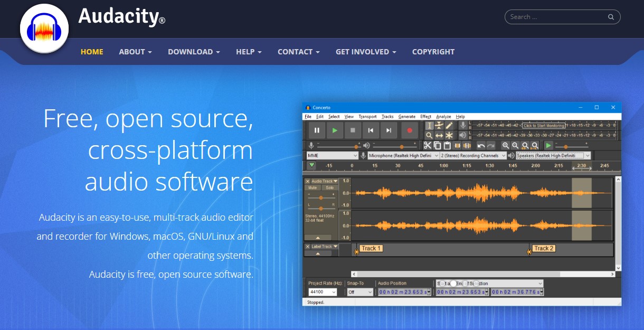This screenshot has height=330, width=644.
Task: Select the Zoom magnifier tool
Action: tap(429, 136)
